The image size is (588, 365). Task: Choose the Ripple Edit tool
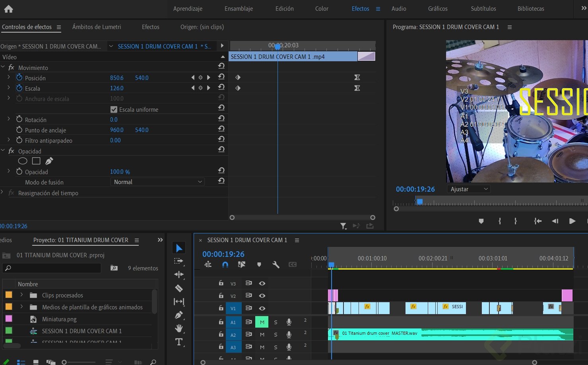coord(179,275)
